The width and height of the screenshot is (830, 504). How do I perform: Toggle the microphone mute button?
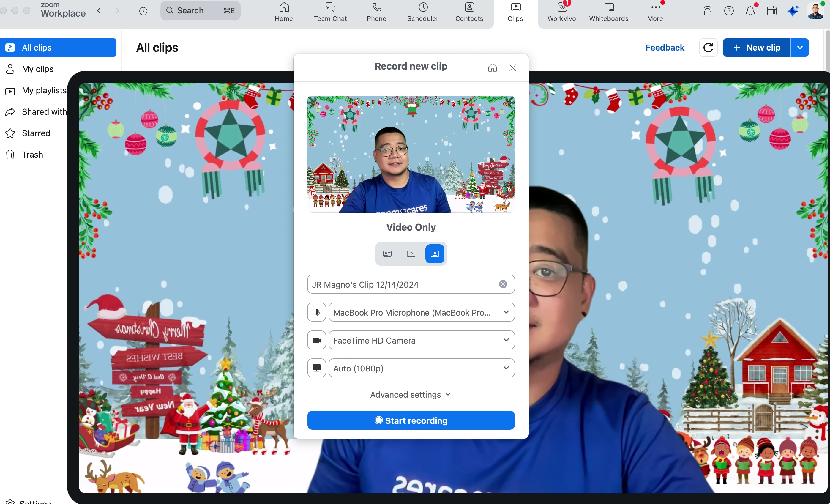[316, 312]
